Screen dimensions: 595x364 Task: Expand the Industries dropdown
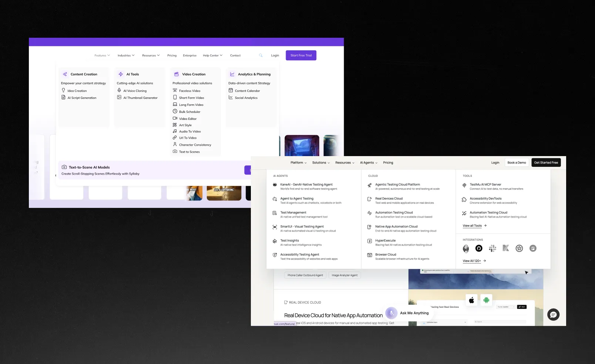(x=126, y=55)
